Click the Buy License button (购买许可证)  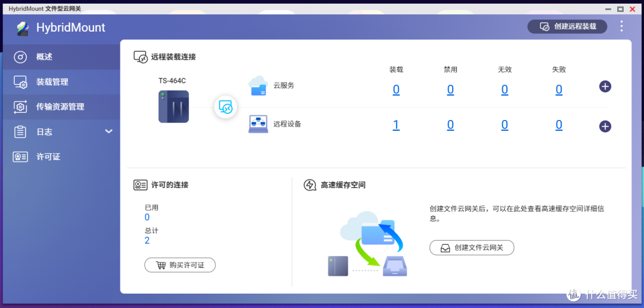tap(180, 265)
